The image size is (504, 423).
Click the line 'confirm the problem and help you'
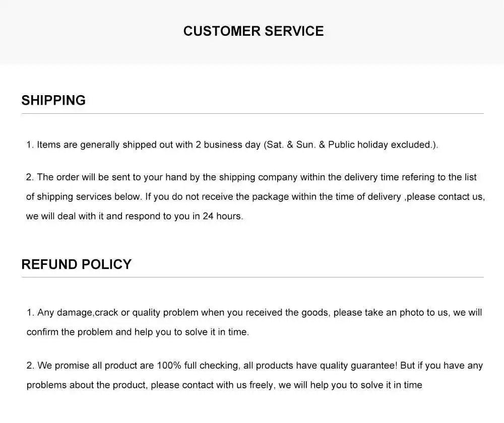[138, 332]
